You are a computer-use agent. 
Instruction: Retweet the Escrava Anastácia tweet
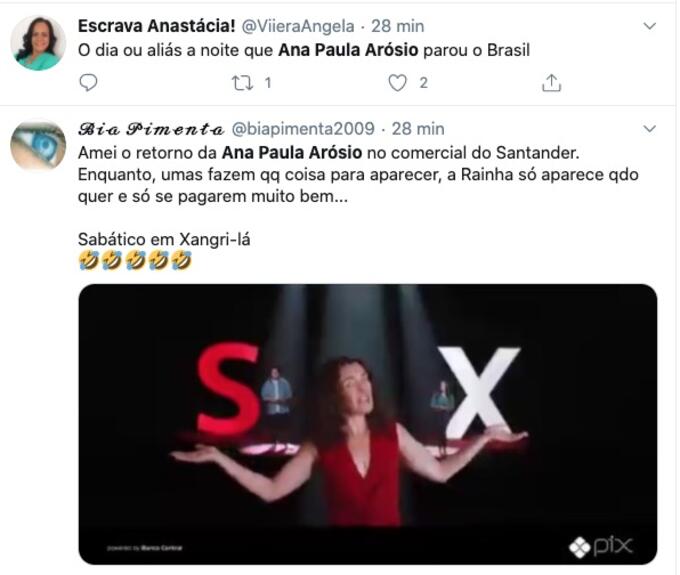pos(242,82)
